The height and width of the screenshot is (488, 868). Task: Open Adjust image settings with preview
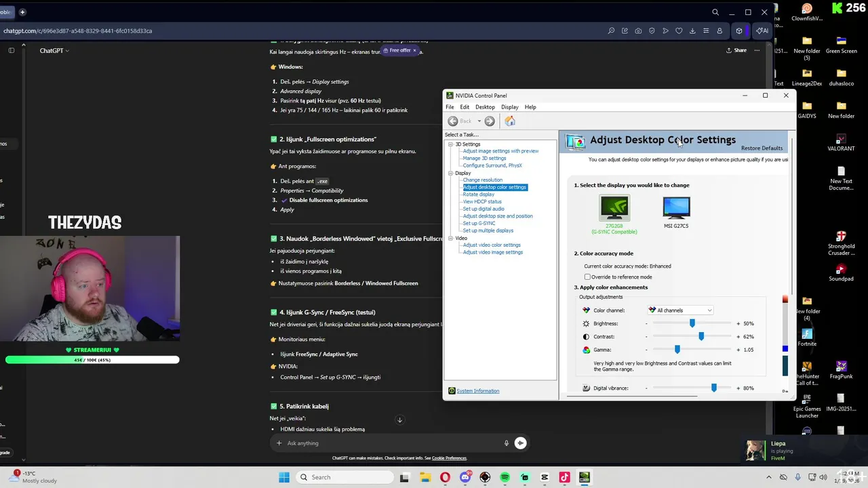500,151
